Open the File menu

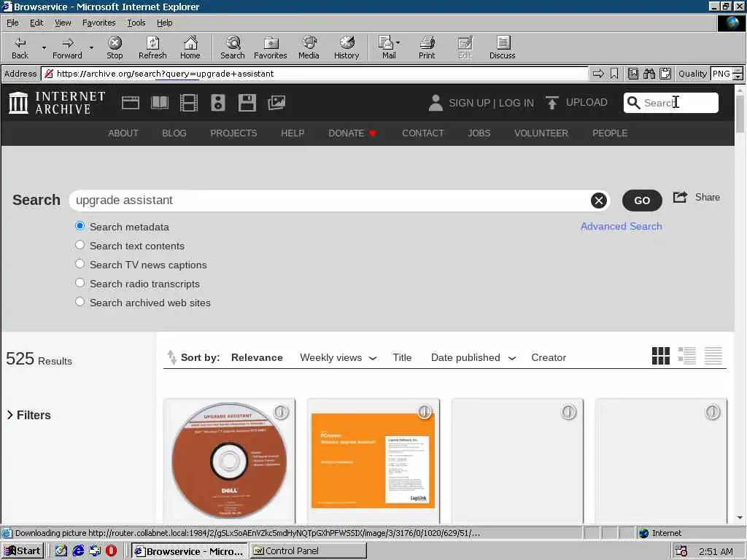pos(12,23)
